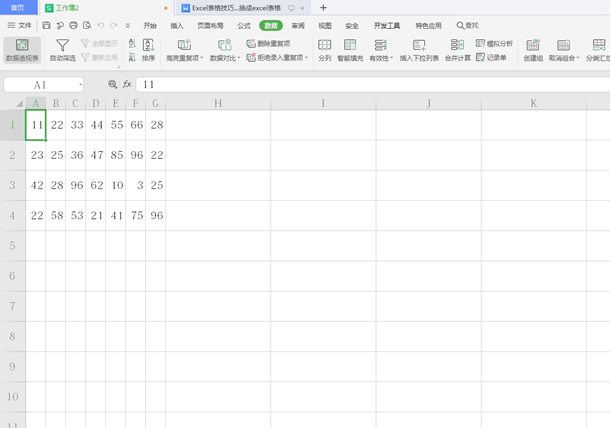The width and height of the screenshot is (612, 428).
Task: Select column H header
Action: click(x=218, y=103)
